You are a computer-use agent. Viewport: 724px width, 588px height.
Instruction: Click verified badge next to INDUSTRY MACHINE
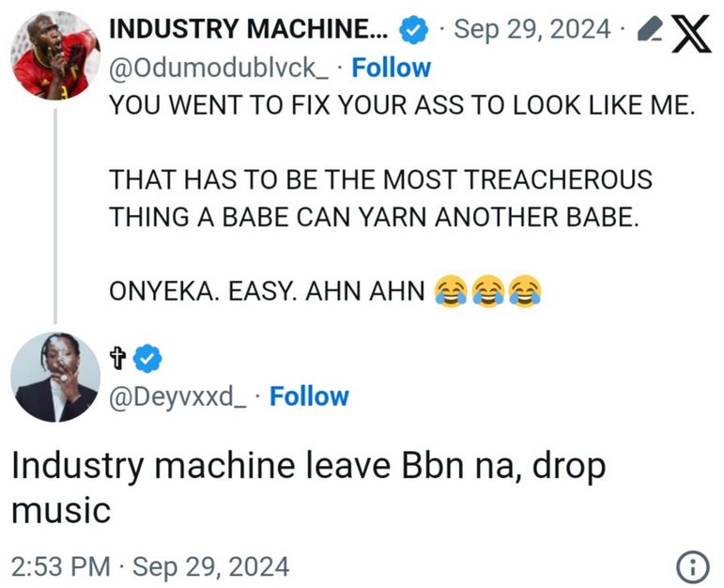pyautogui.click(x=413, y=29)
